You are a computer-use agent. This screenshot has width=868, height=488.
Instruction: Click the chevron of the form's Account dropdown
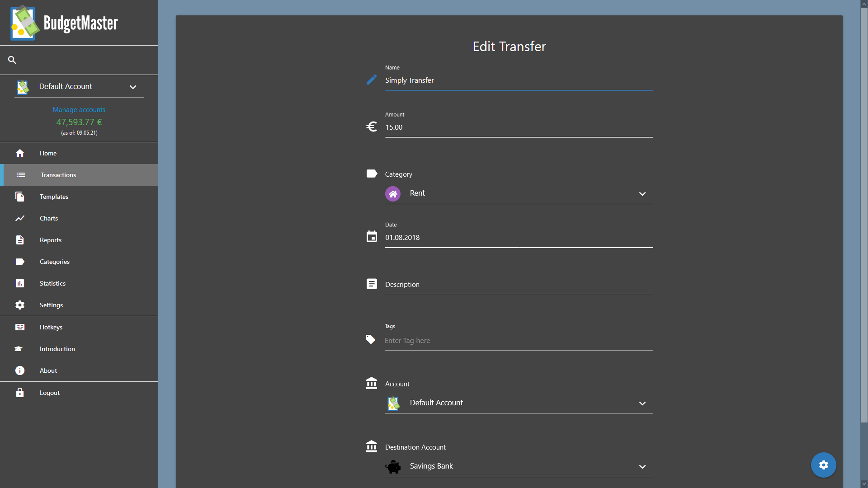(x=642, y=404)
